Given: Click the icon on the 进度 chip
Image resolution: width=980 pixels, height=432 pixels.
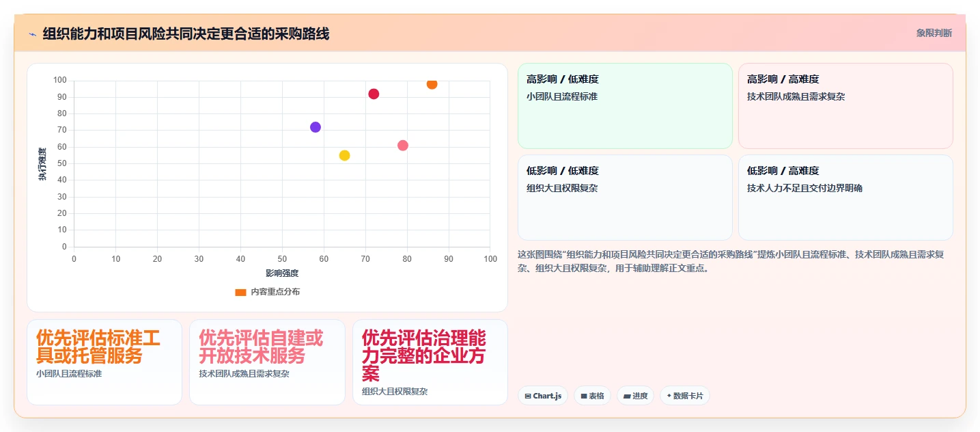Looking at the screenshot, I should click(627, 396).
